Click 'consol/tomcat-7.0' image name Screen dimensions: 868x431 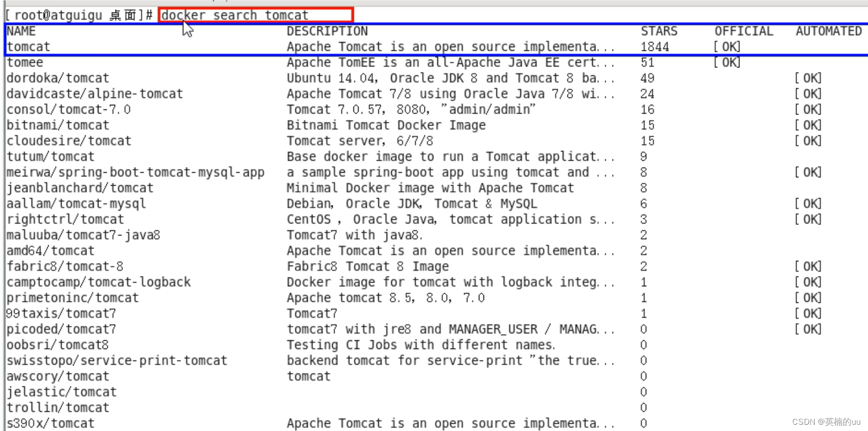[x=69, y=109]
